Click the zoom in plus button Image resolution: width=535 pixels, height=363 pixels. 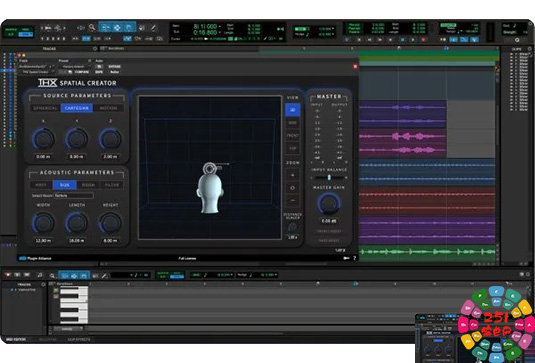[292, 175]
